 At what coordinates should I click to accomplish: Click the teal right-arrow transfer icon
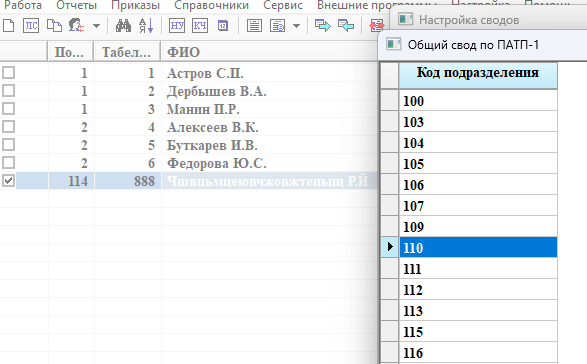(x=323, y=26)
